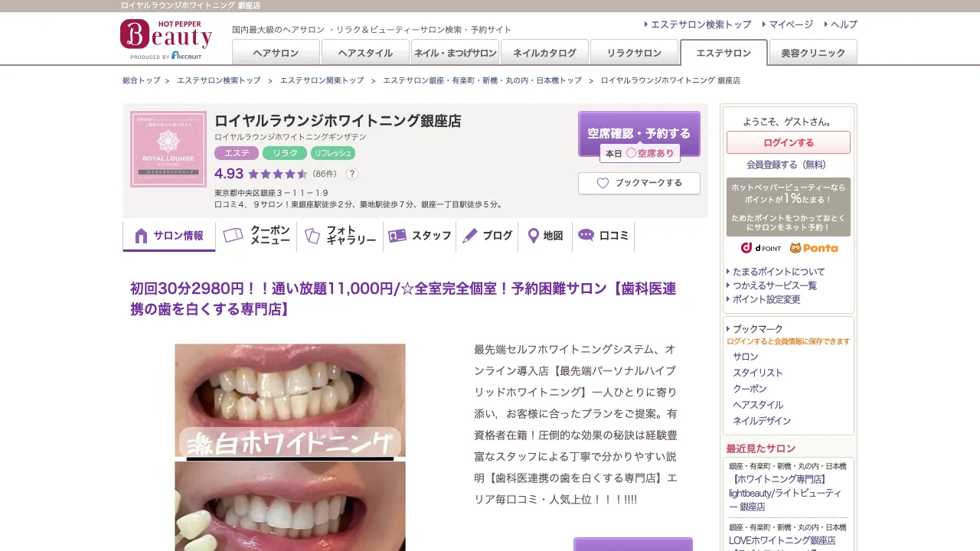Open the 美容クリニック tab
This screenshot has height=551, width=980.
[813, 52]
